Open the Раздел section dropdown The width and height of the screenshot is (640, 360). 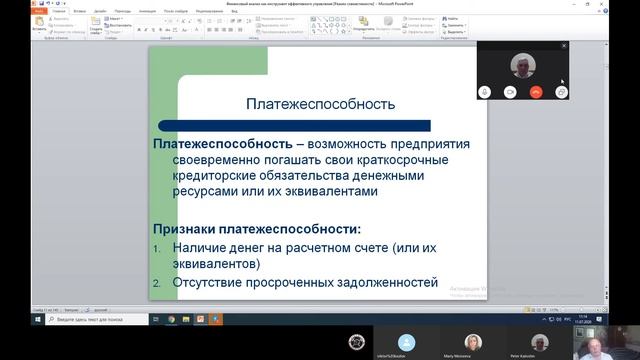[x=113, y=32]
